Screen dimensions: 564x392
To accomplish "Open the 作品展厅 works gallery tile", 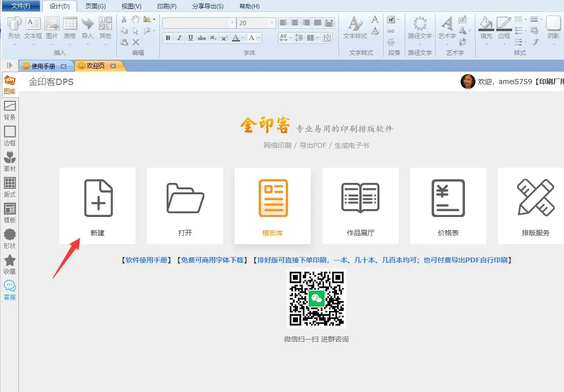I will [360, 205].
